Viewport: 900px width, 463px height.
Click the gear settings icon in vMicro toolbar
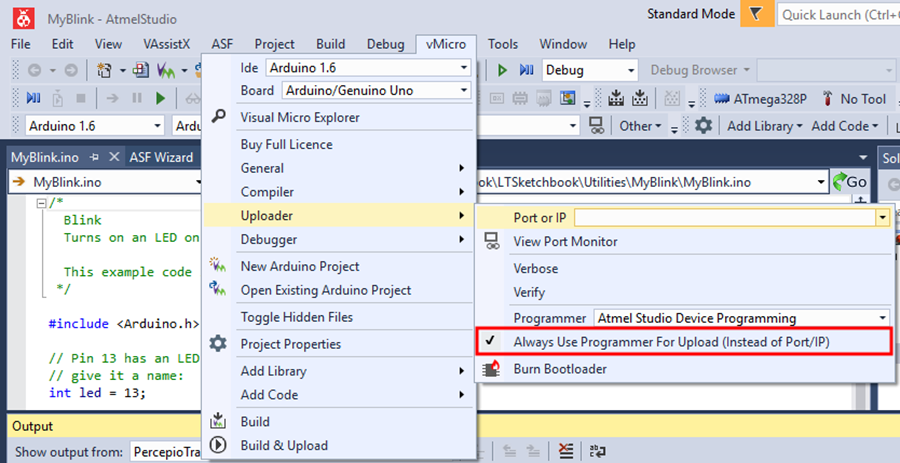point(703,126)
